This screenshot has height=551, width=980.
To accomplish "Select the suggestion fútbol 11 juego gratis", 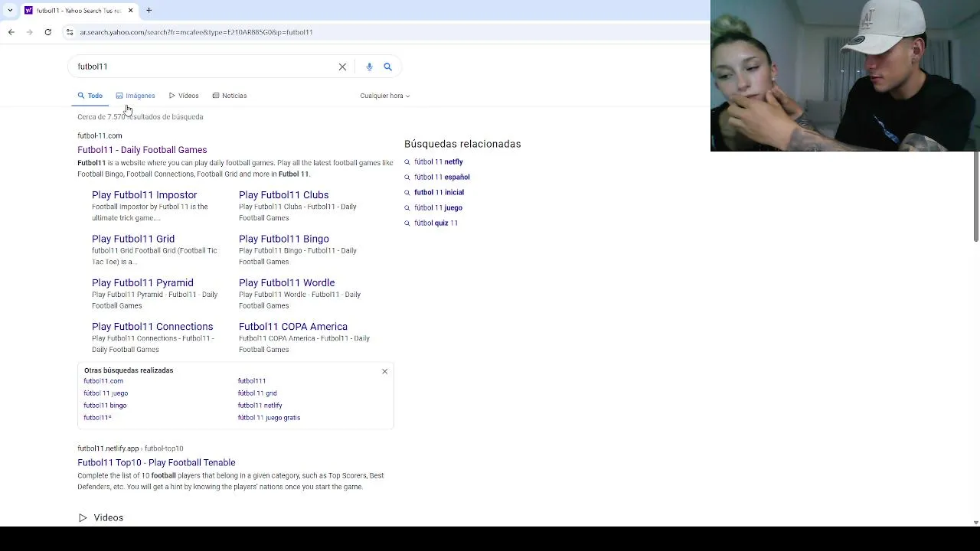I will tap(269, 418).
